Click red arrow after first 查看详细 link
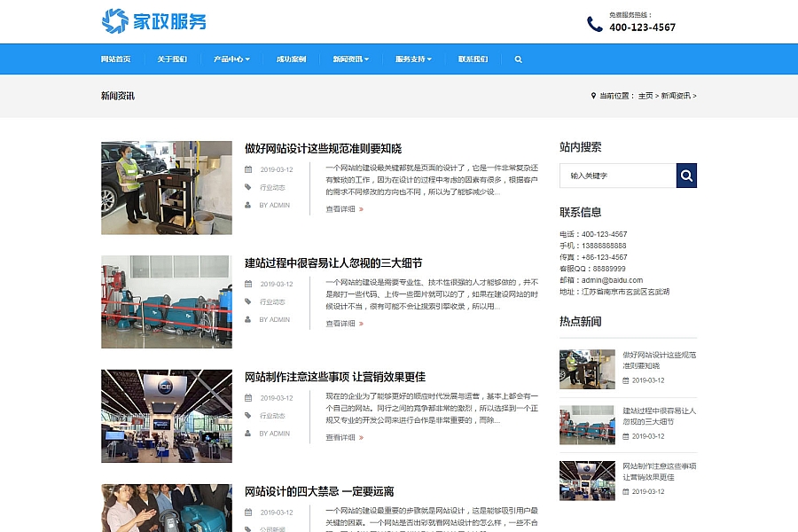Viewport: 798px width, 532px height. click(x=362, y=209)
